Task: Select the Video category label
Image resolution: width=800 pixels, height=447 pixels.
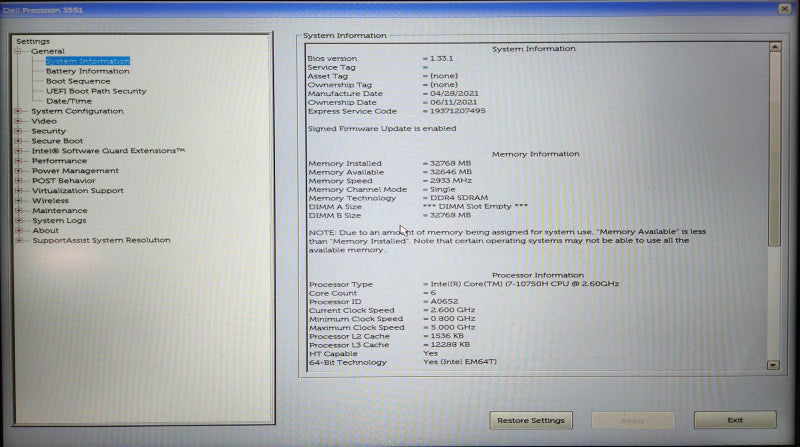Action: point(44,121)
